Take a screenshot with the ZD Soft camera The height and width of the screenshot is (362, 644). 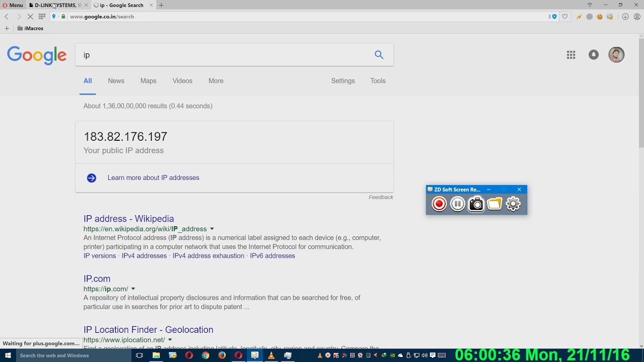click(476, 204)
